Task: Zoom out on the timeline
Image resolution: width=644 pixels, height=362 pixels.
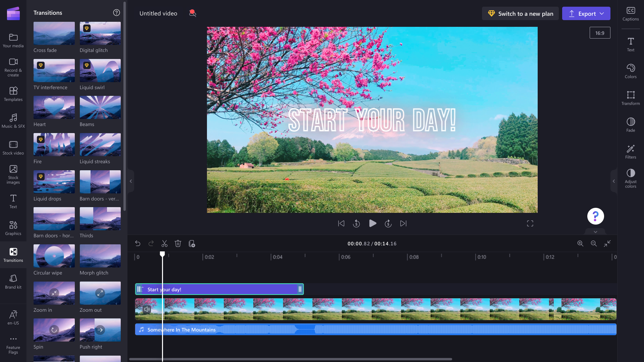Action: click(594, 244)
